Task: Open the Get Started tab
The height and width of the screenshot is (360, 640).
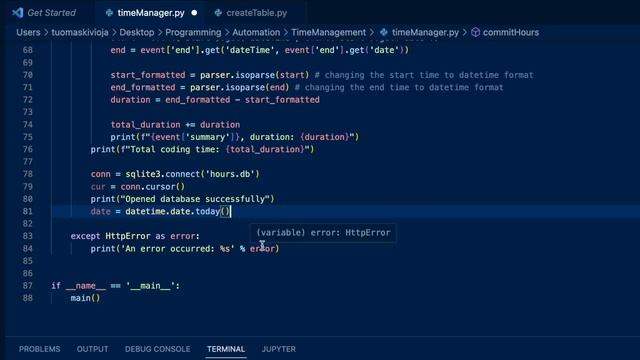Action: pyautogui.click(x=44, y=13)
